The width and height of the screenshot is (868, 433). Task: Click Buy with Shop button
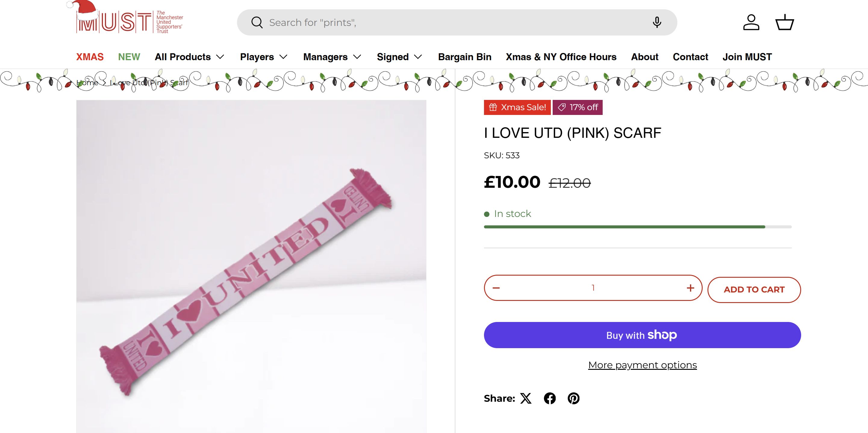[x=642, y=335]
